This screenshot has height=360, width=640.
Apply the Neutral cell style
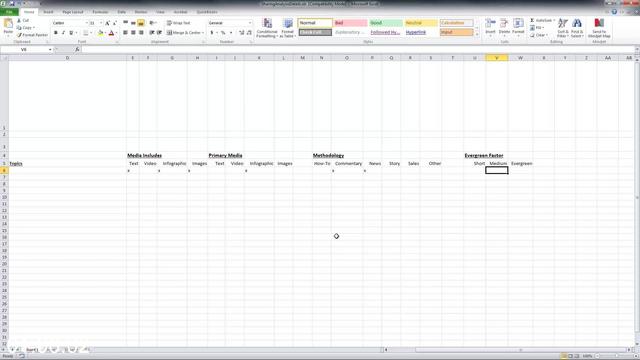(421, 23)
